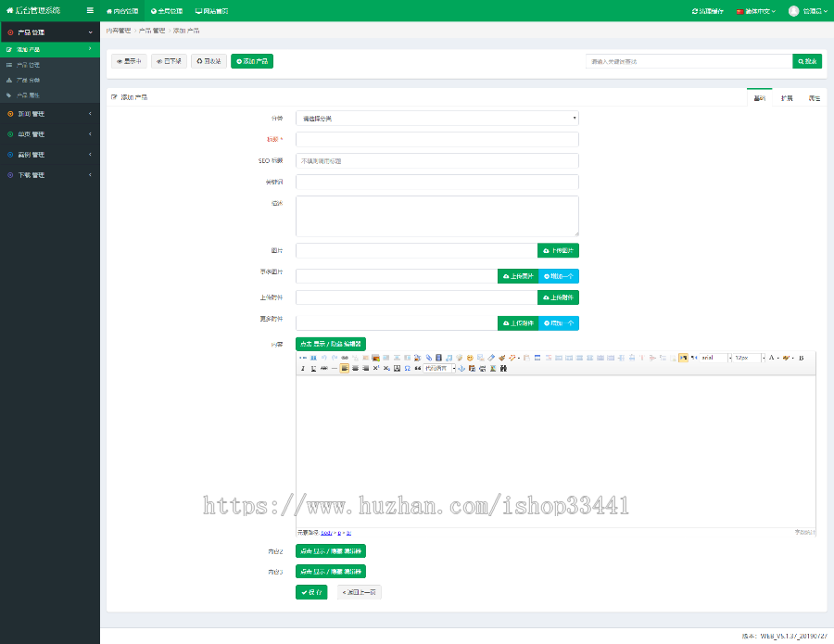Click the highlighted align-left icon in editor
The width and height of the screenshot is (834, 644).
345,369
